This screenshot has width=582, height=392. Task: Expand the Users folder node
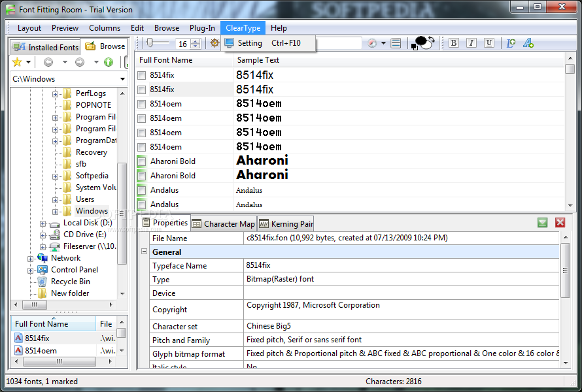(x=55, y=201)
